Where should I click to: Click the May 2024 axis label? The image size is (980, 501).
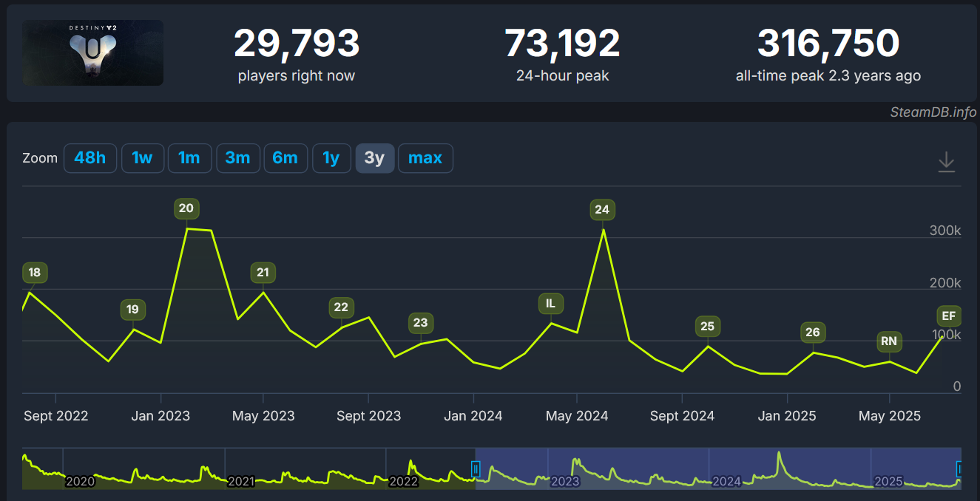coord(577,416)
